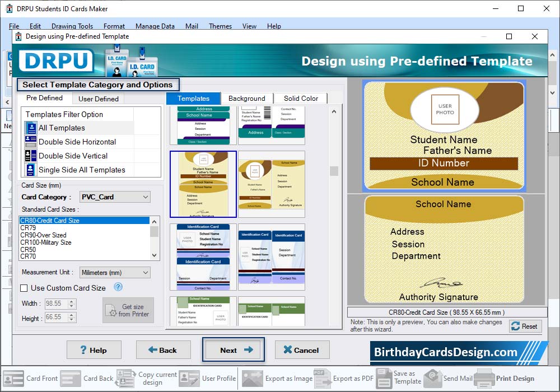The height and width of the screenshot is (392, 560).
Task: Click the card front preview with Student Name
Action: click(x=444, y=136)
